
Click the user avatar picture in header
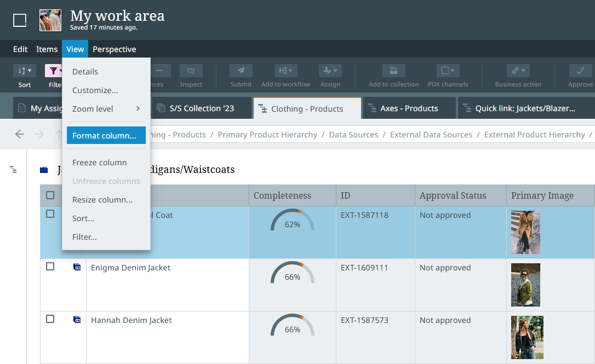click(50, 20)
